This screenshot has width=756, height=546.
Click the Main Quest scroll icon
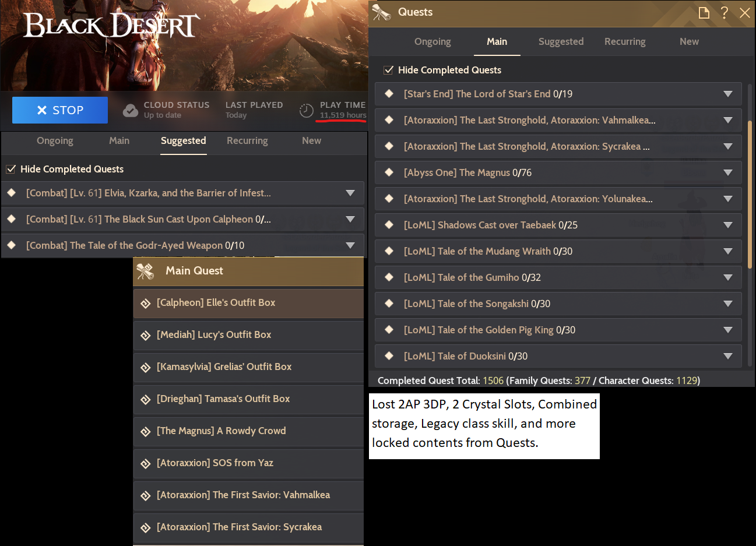tap(145, 271)
